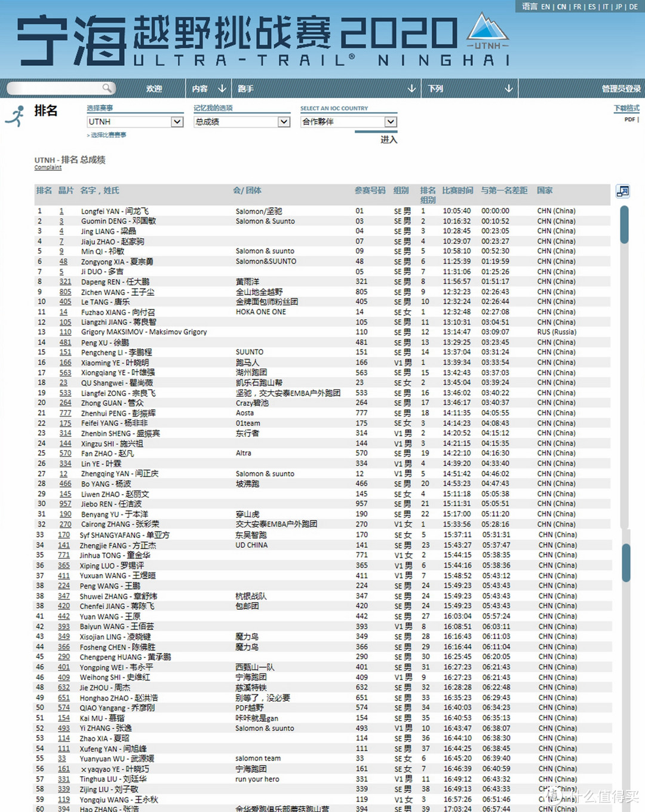The height and width of the screenshot is (812, 645).
Task: Click into the search input field
Action: click(x=55, y=88)
